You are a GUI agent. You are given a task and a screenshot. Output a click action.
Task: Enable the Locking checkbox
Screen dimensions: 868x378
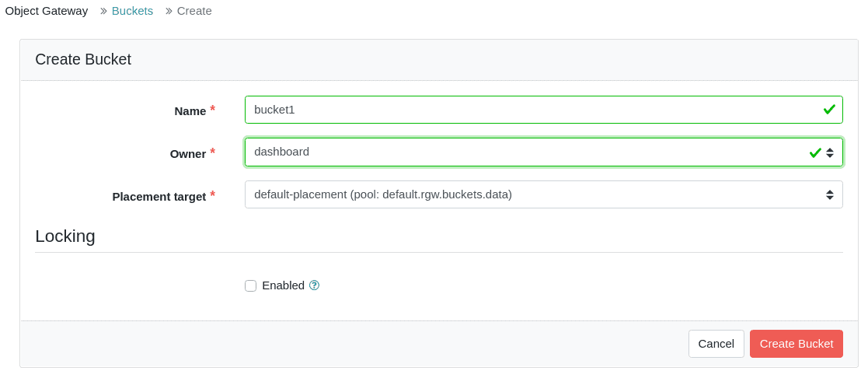tap(250, 285)
